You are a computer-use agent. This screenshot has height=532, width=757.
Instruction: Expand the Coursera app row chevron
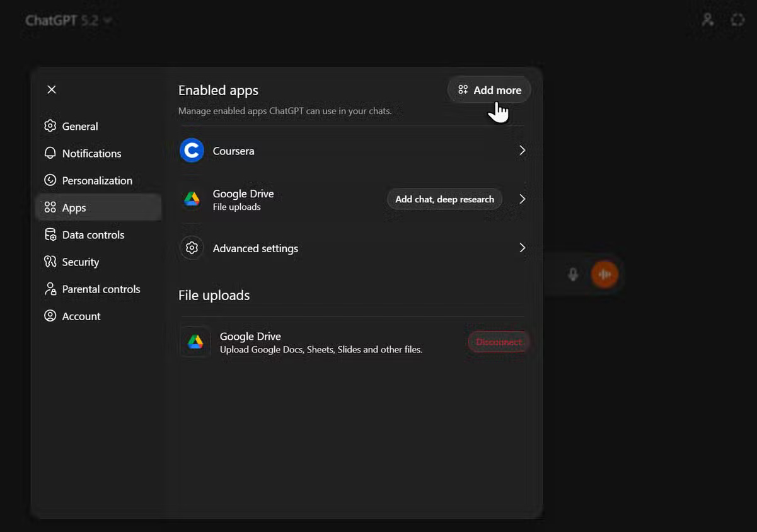click(x=522, y=151)
